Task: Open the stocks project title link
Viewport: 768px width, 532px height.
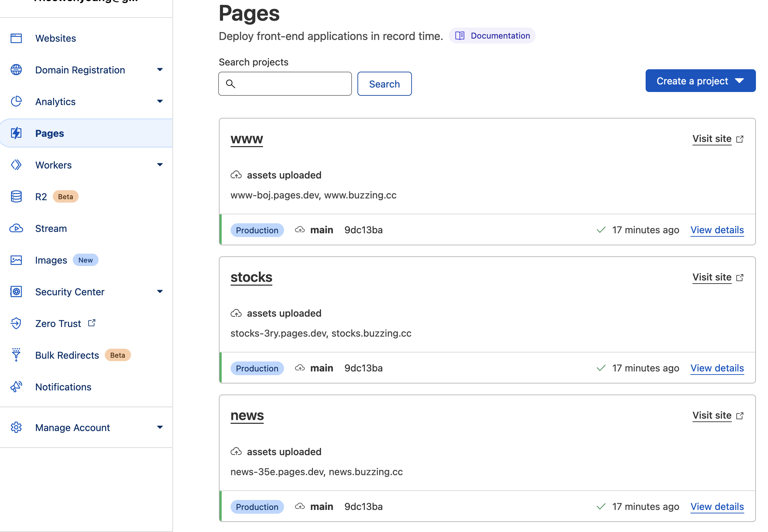Action: coord(251,277)
